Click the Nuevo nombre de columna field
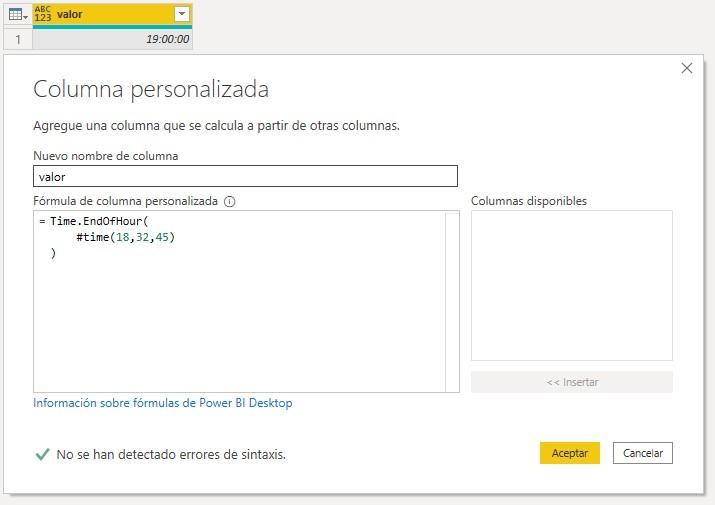This screenshot has width=715, height=505. coord(245,176)
